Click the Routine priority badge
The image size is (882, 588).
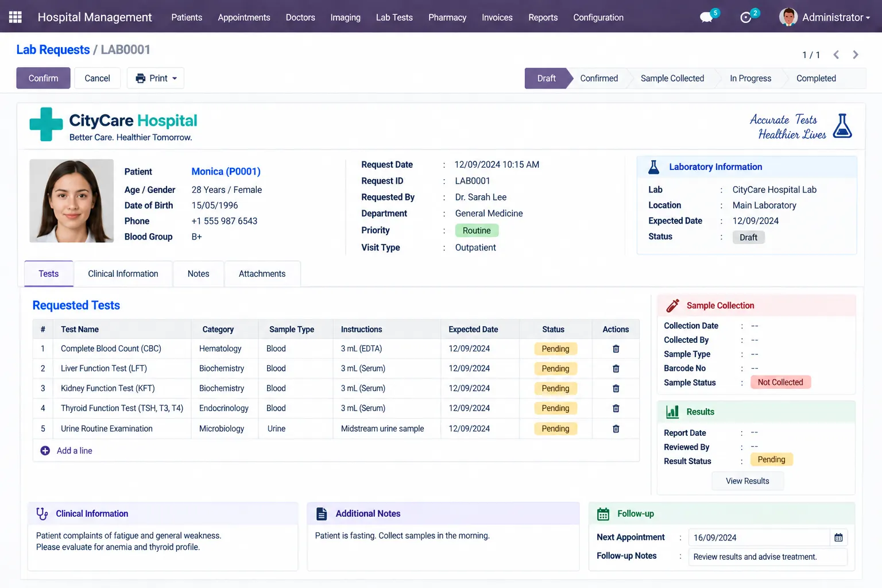477,230
